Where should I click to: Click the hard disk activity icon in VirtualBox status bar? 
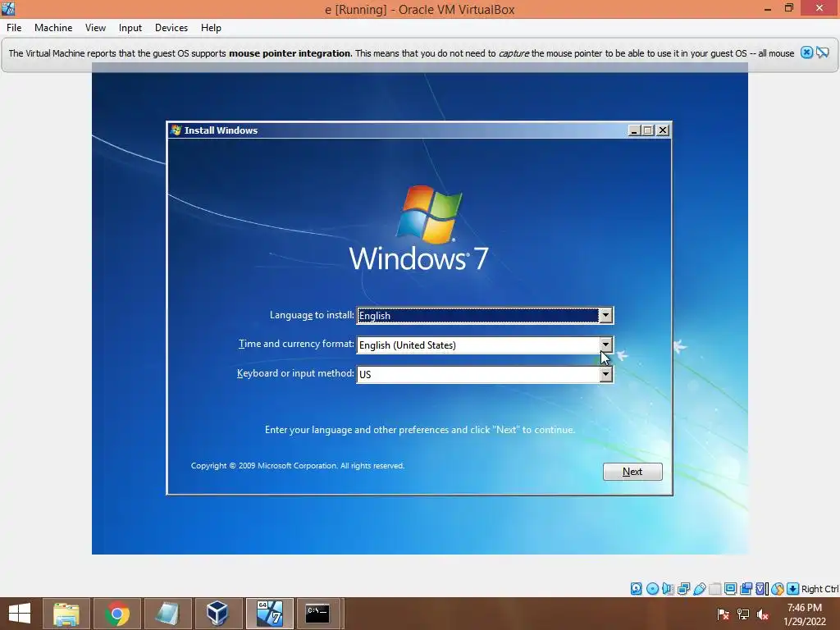coord(636,589)
